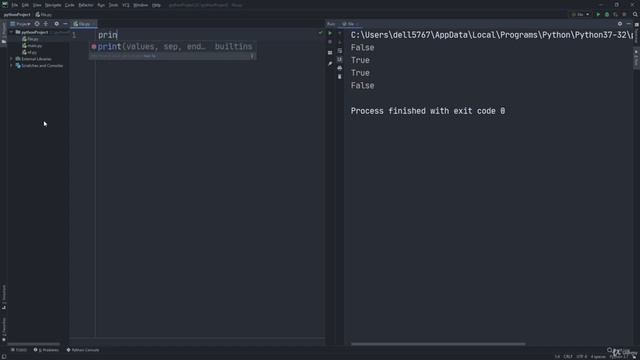The height and width of the screenshot is (360, 640).
Task: Click Run console horizontal scrollbar
Action: pos(438,344)
